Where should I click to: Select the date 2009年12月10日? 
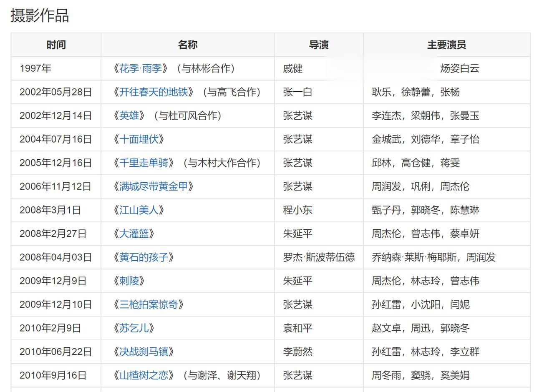(55, 304)
